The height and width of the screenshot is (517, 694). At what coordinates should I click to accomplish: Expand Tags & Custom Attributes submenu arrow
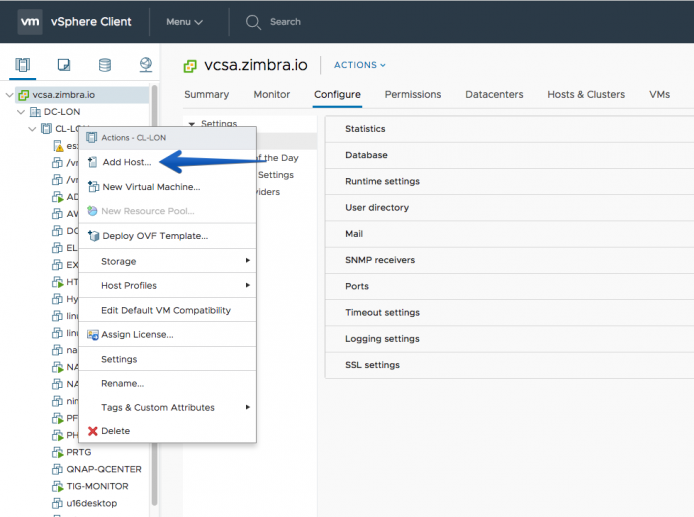pyautogui.click(x=248, y=407)
